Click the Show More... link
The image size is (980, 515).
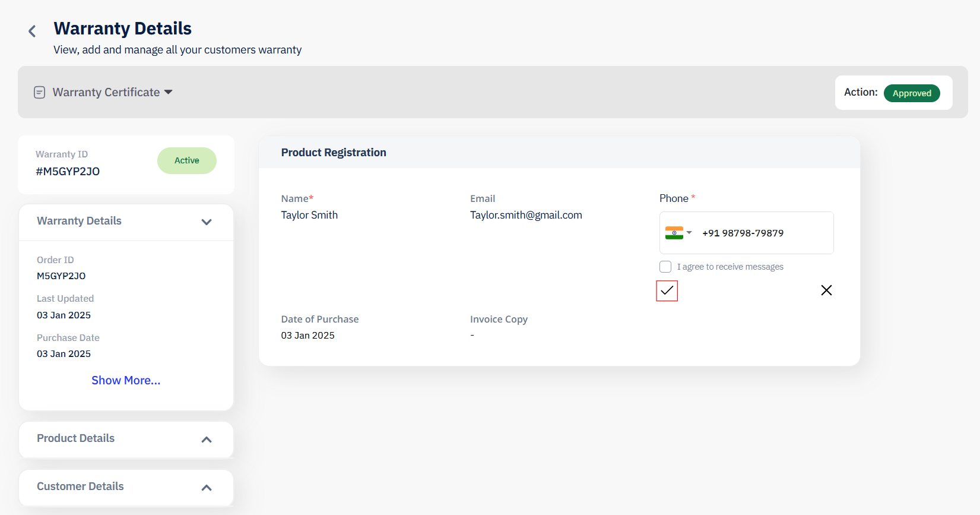(x=126, y=380)
